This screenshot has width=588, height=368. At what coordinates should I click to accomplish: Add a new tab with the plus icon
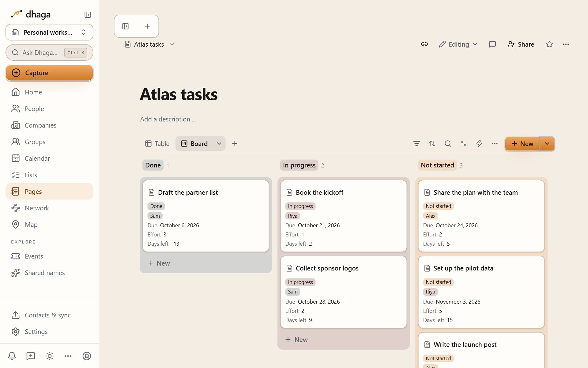click(147, 26)
